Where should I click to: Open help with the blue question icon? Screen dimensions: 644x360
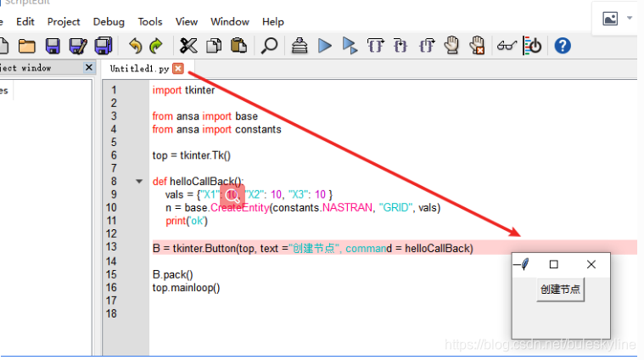pyautogui.click(x=563, y=46)
